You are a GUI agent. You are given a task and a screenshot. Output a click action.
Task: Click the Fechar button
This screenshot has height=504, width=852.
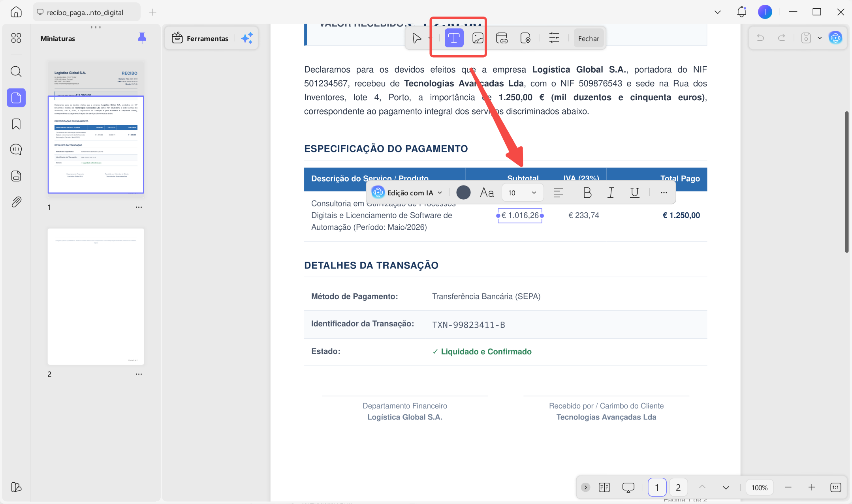(x=589, y=38)
